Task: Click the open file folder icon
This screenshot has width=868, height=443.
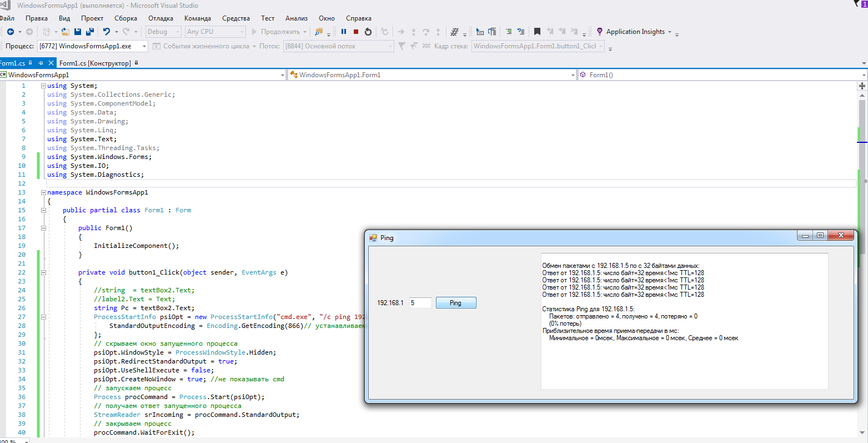Action: coord(66,32)
